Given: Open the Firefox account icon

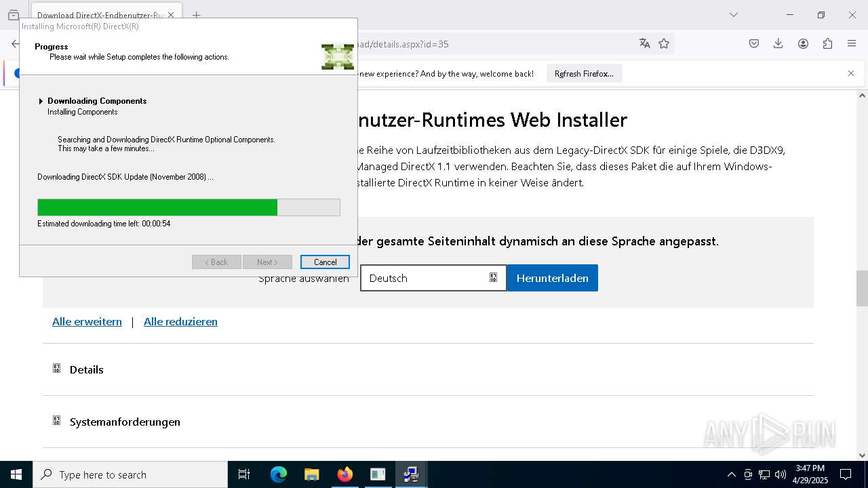Looking at the screenshot, I should 803,44.
